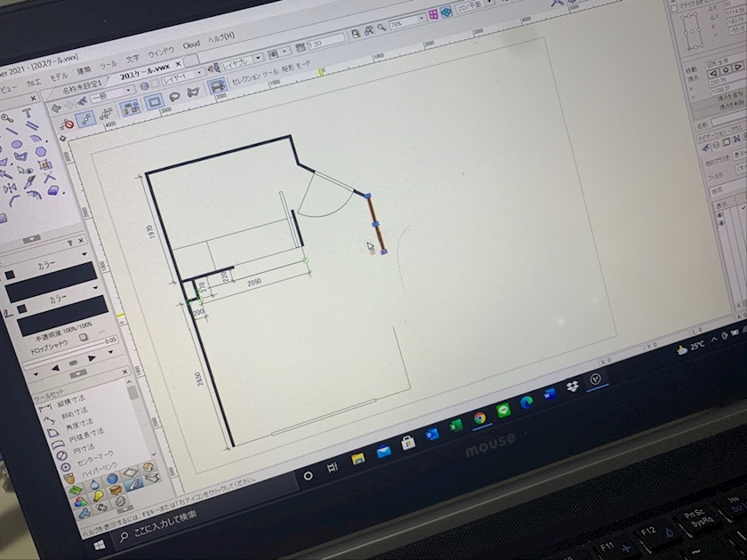Switch to lasso marquee selection mode
This screenshot has height=560, width=747.
pyautogui.click(x=174, y=97)
